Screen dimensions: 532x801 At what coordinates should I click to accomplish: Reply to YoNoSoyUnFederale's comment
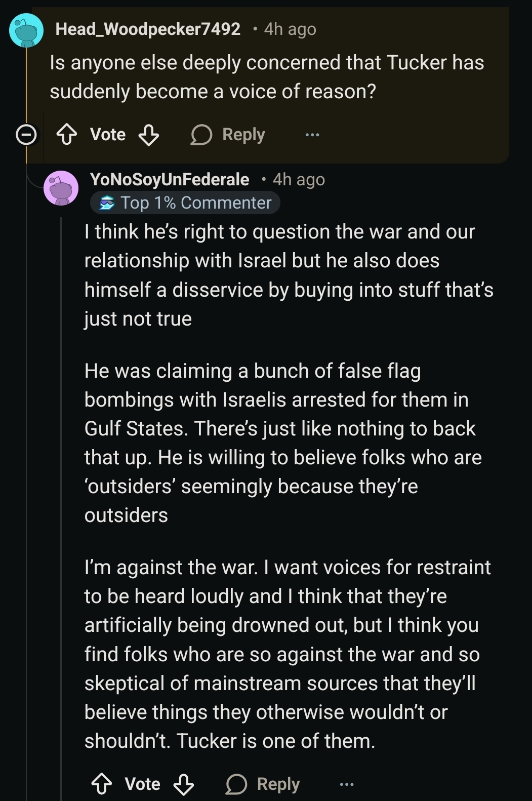pos(263,784)
